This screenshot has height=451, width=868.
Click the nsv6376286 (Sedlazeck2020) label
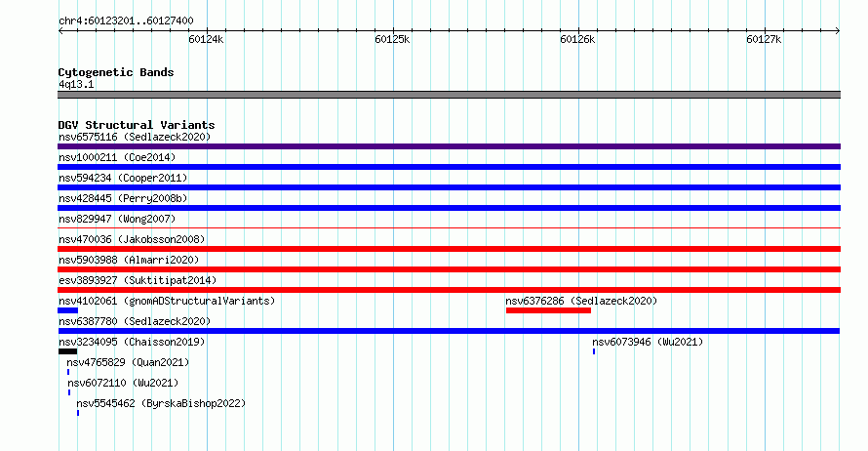[x=581, y=301]
